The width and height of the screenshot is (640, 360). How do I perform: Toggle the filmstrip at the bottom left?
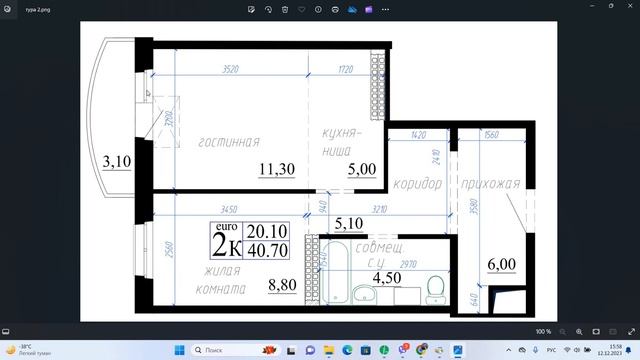click(x=6, y=331)
